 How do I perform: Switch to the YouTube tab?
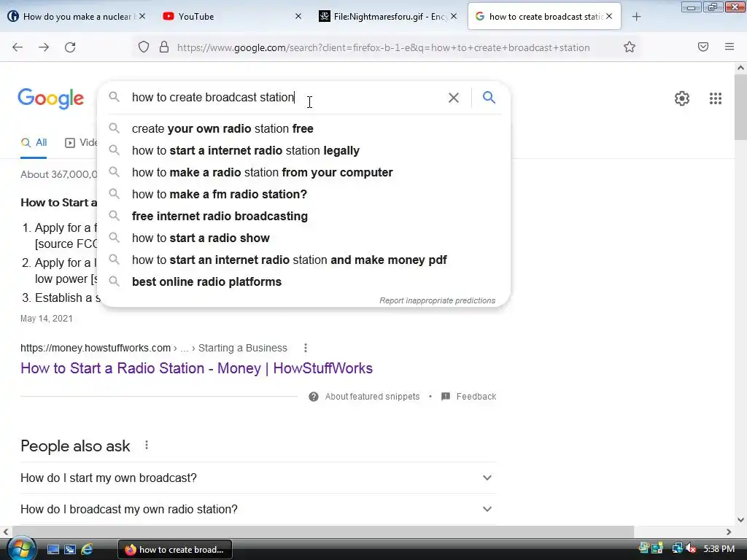tap(233, 17)
